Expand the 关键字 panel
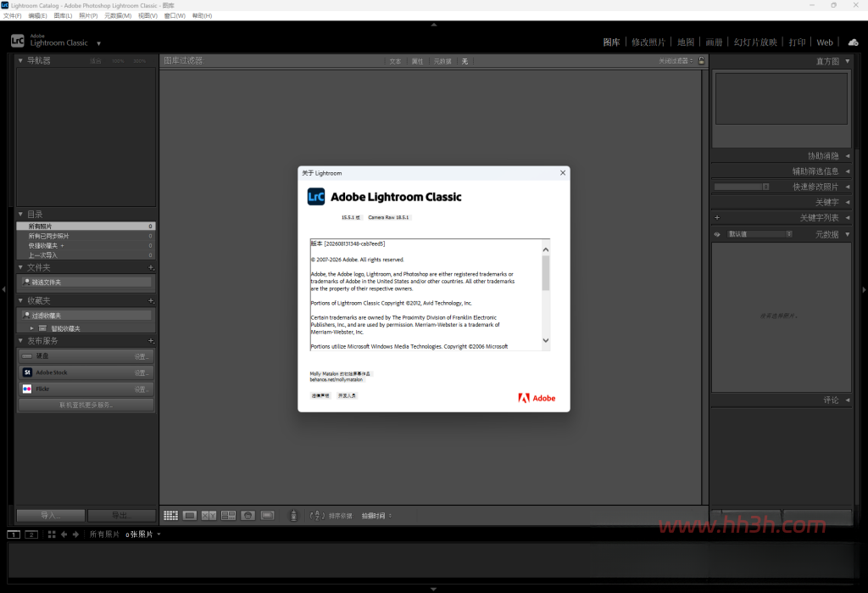The image size is (868, 593). coord(848,202)
